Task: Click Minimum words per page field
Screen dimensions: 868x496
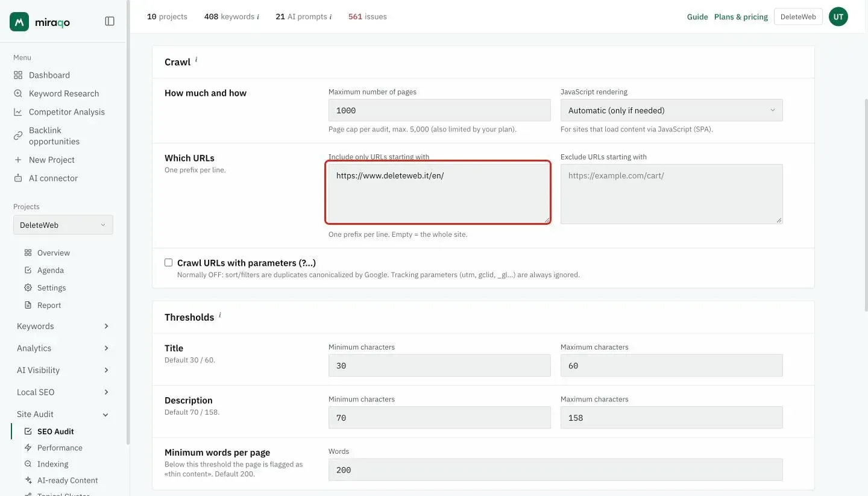Action: point(556,470)
